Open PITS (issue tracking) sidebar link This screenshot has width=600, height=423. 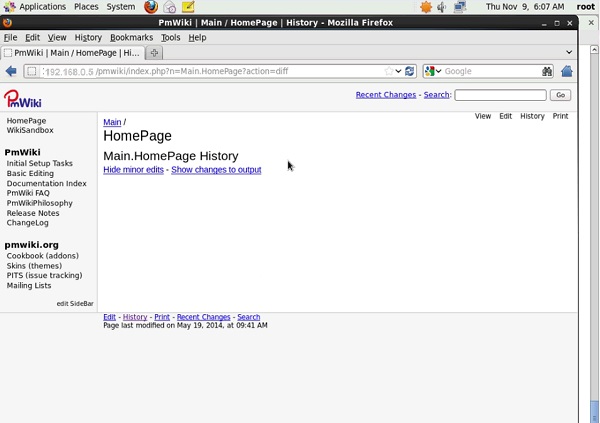coord(44,275)
